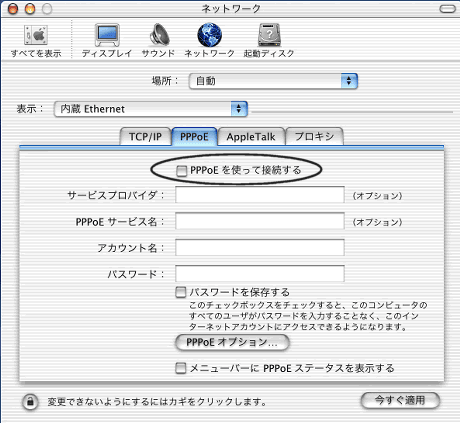Viewport: 460px width, 423px height.
Task: Toggle メニューバーに PPPoE ステータスを表示する checkbox
Action: point(181,368)
